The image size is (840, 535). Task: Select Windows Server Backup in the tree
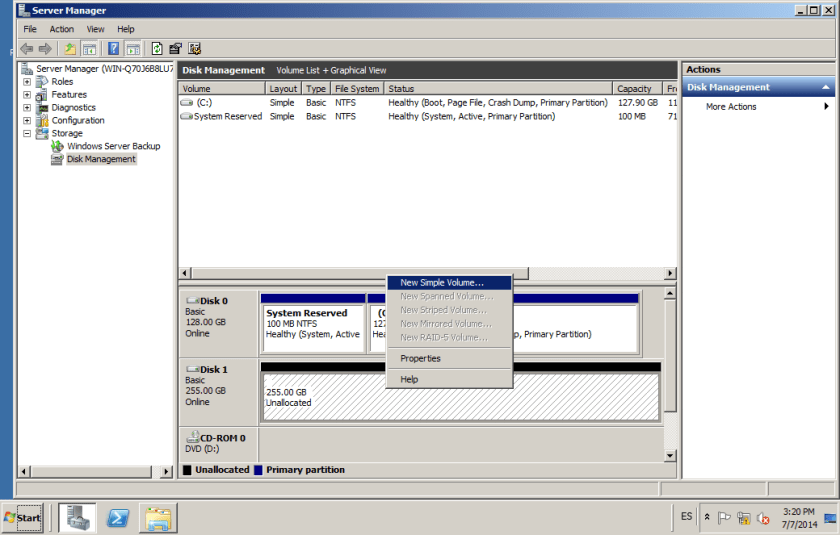113,146
